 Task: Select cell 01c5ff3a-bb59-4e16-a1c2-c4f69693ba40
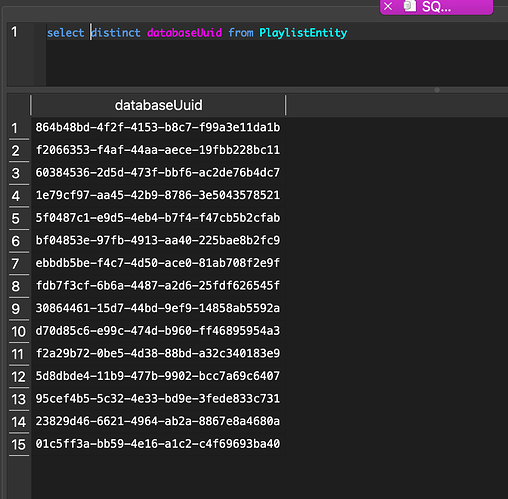pyautogui.click(x=158, y=444)
